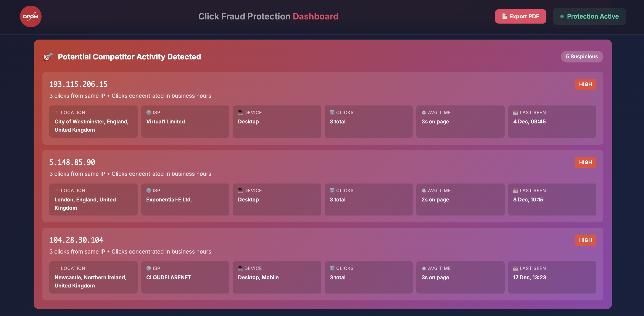The width and height of the screenshot is (644, 316).
Task: Click the laptop DEVICE icon in first card
Action: click(240, 112)
